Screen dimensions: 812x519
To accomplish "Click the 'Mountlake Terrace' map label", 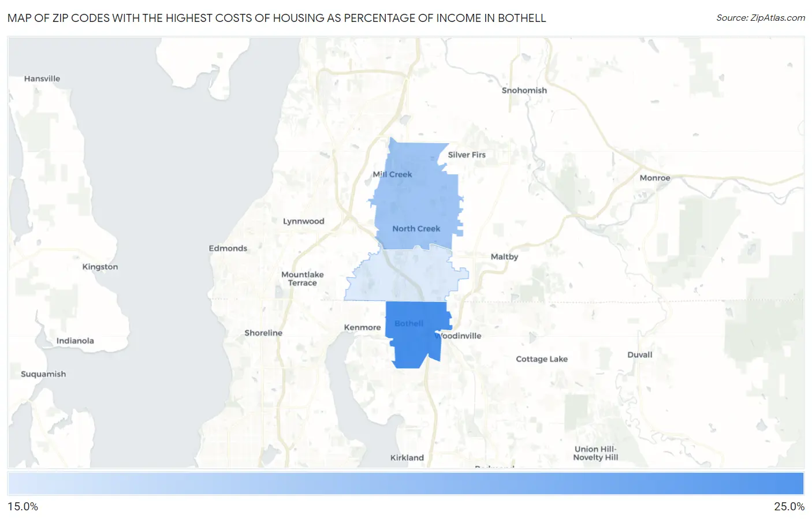I will click(x=303, y=279).
